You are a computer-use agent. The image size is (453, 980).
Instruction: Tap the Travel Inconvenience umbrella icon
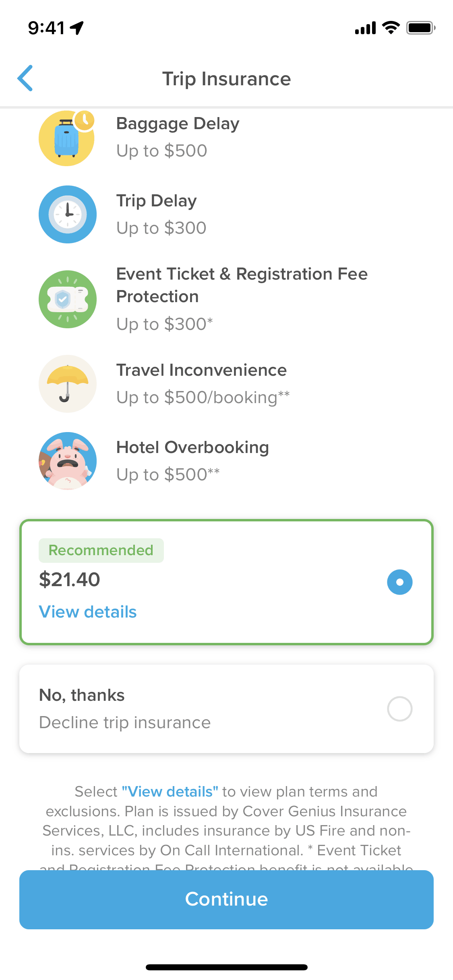point(68,384)
